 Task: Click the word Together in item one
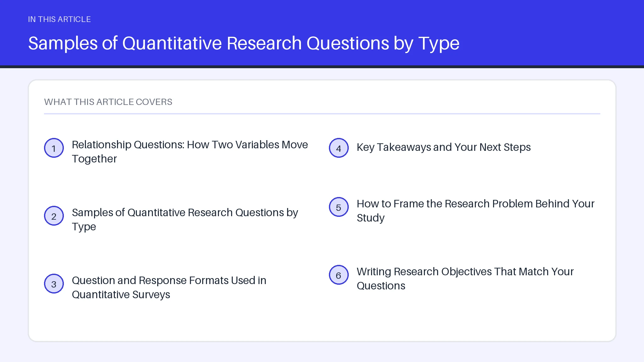coord(94,159)
